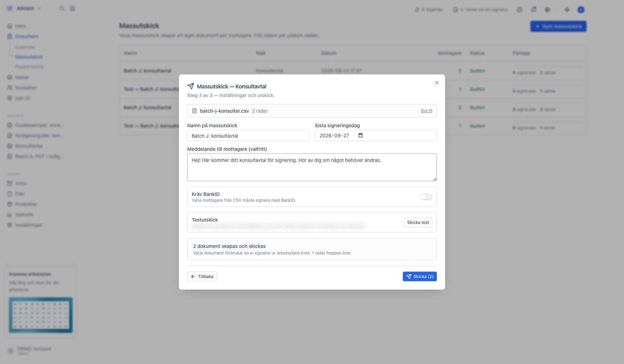Image resolution: width=624 pixels, height=364 pixels.
Task: Click the sajn ID icon in the sidebar
Action: coord(10,98)
